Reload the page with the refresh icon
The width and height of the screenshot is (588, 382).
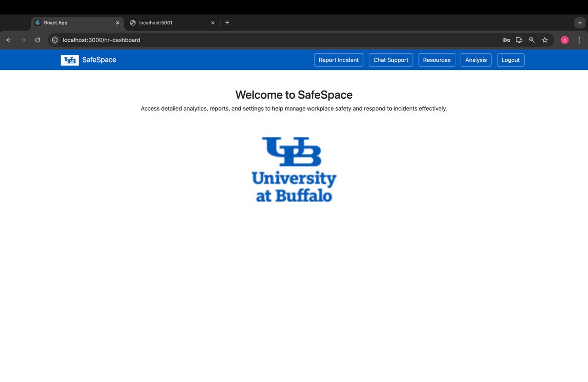(38, 40)
